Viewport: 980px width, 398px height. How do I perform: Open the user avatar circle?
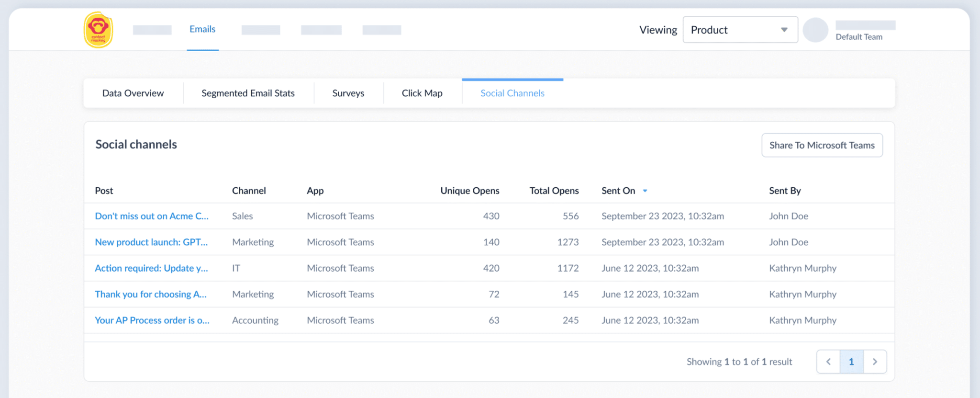(815, 30)
